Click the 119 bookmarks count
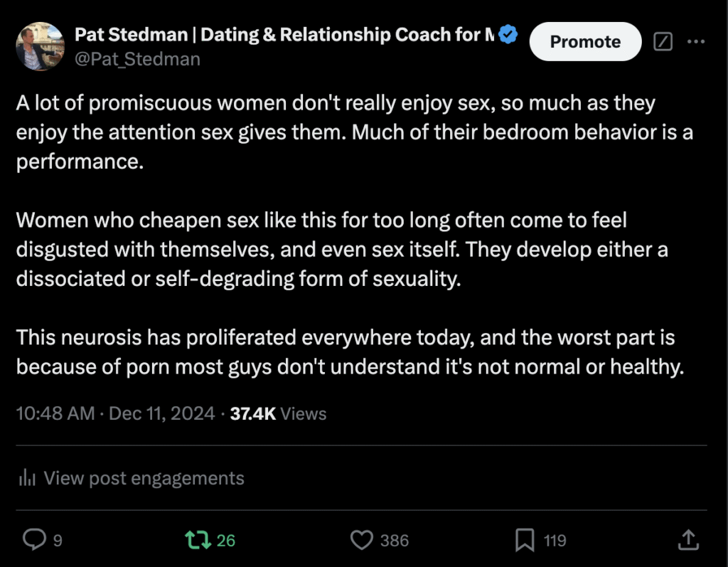This screenshot has width=728, height=567. [555, 541]
